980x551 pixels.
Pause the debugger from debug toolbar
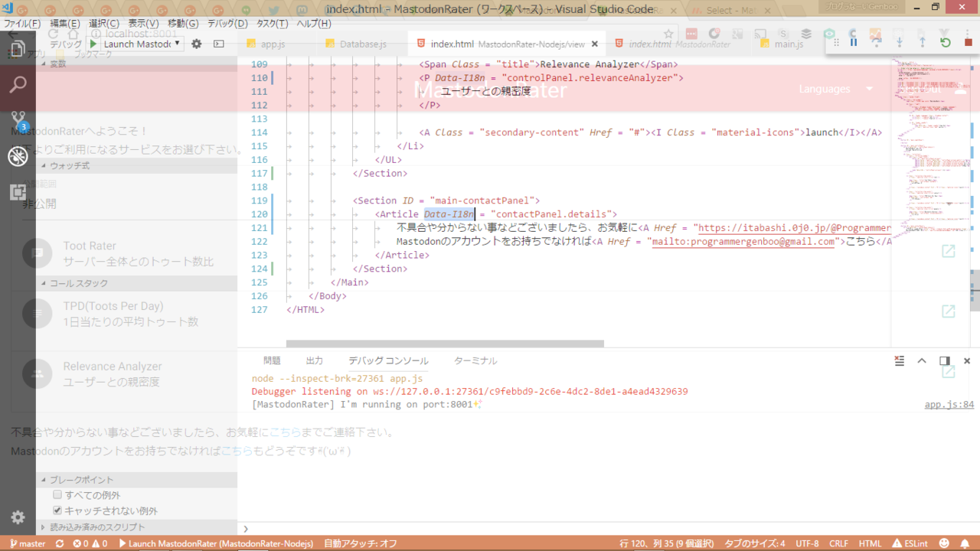coord(854,42)
